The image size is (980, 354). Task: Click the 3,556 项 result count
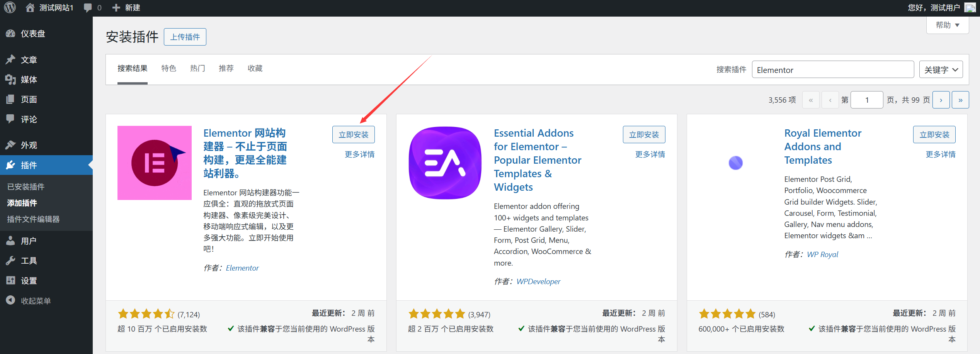point(782,100)
